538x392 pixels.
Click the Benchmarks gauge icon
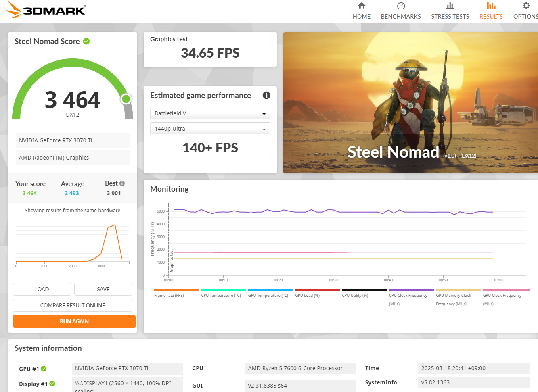click(x=401, y=6)
